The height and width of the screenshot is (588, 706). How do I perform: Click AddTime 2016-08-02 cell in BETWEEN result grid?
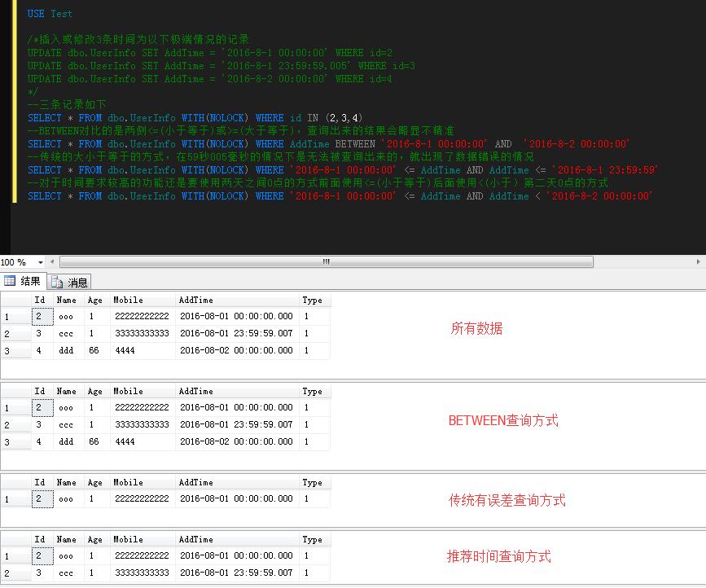pos(236,441)
